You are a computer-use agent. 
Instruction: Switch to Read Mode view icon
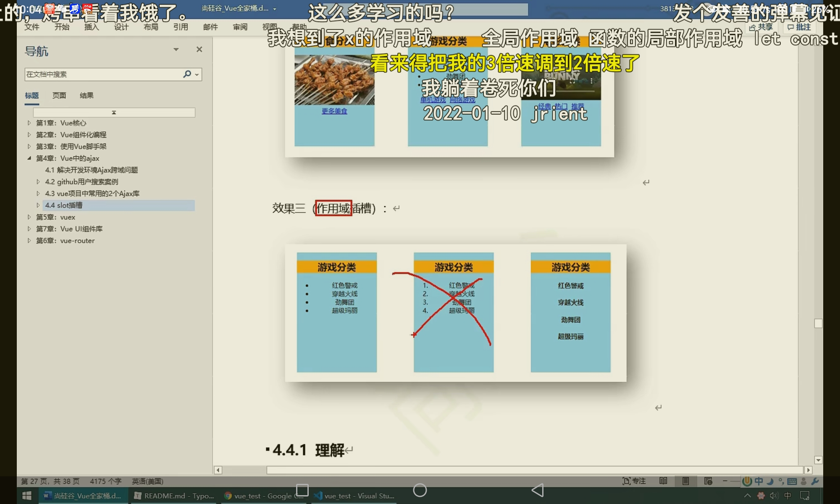(x=663, y=481)
